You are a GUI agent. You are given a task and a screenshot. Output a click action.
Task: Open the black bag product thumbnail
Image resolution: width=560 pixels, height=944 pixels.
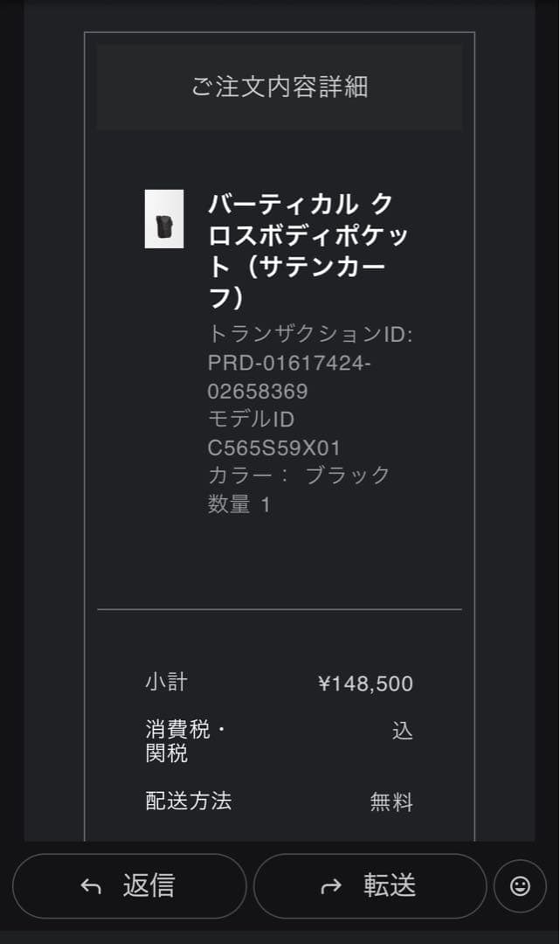coord(164,219)
